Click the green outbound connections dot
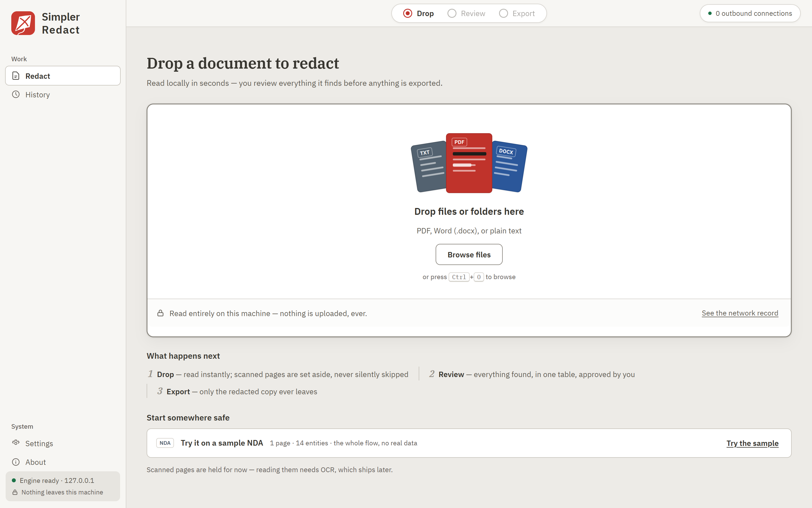 click(x=710, y=14)
